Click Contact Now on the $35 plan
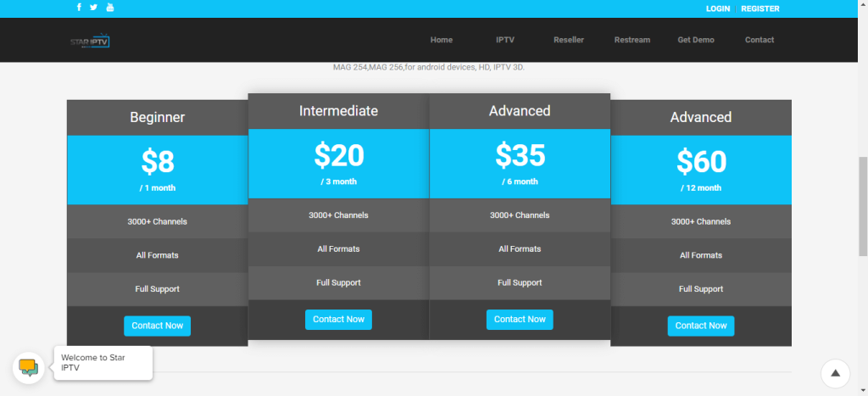 coord(520,320)
